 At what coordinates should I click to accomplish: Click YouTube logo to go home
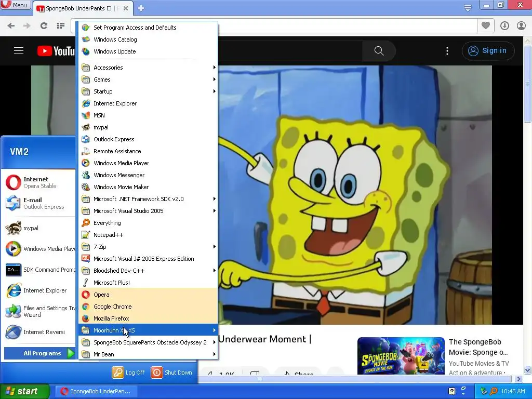56,51
